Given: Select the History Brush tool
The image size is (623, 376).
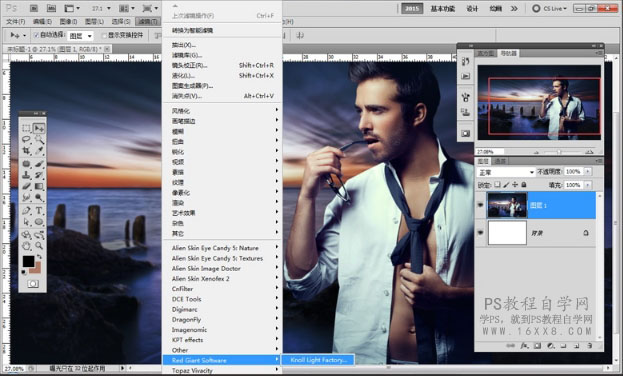Looking at the screenshot, I should (x=39, y=175).
